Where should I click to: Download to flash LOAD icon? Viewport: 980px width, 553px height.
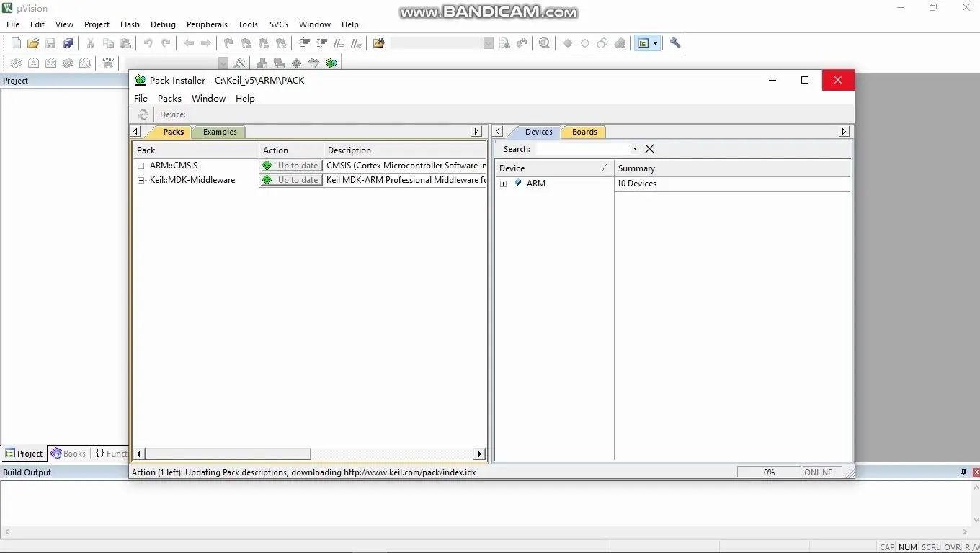108,63
